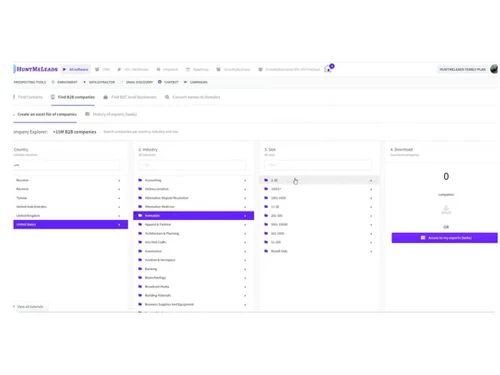The width and height of the screenshot is (500, 375).
Task: Focus the Country filter input
Action: click(66, 165)
